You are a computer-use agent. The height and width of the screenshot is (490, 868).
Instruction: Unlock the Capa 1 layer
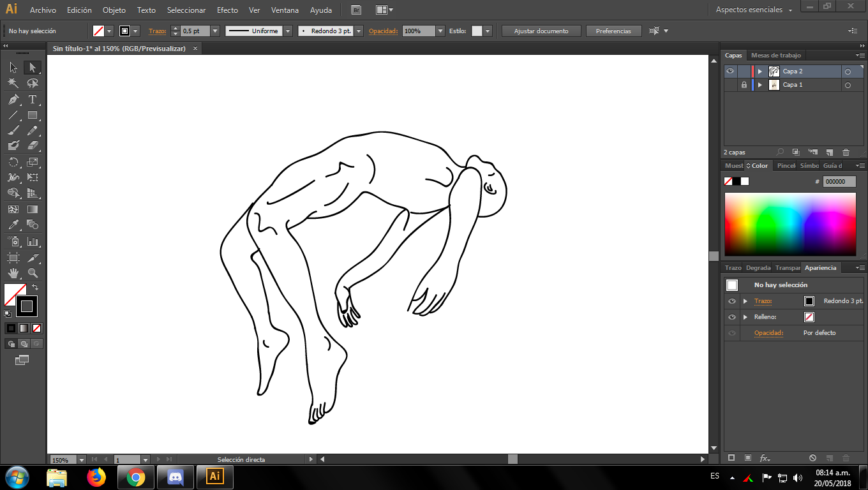click(x=744, y=85)
